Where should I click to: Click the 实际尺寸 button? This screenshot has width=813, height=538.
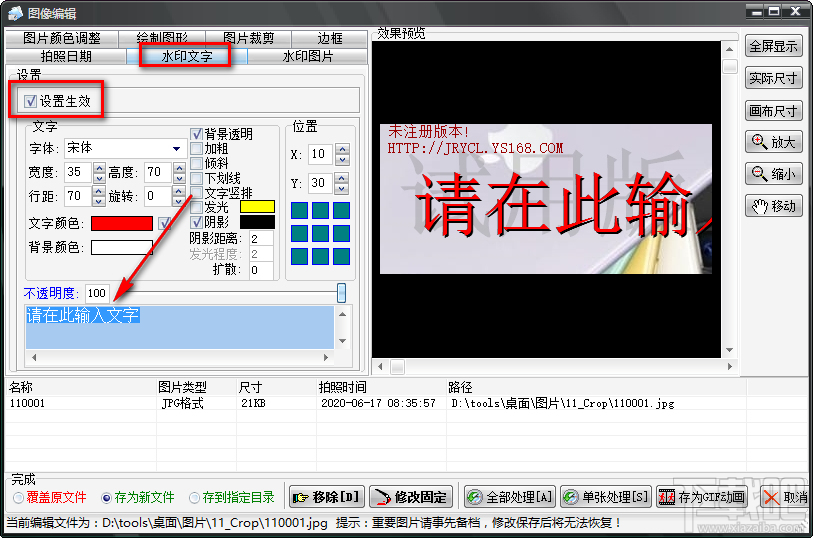click(774, 78)
